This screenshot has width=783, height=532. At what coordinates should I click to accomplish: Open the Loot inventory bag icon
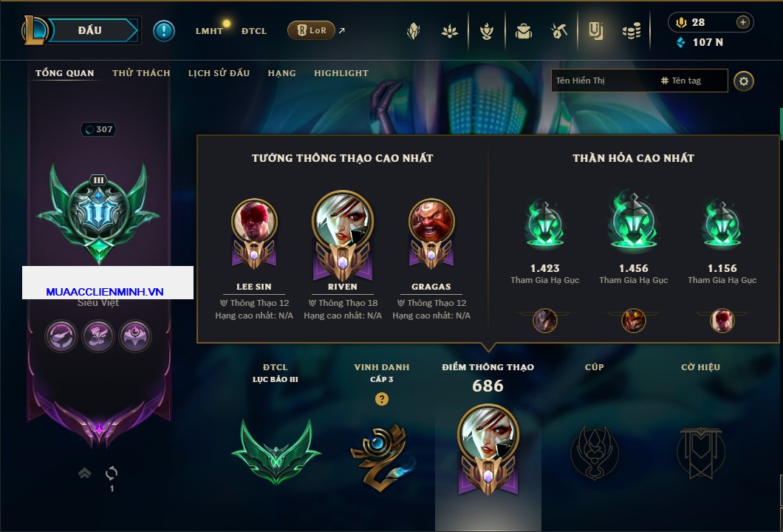pos(523,32)
